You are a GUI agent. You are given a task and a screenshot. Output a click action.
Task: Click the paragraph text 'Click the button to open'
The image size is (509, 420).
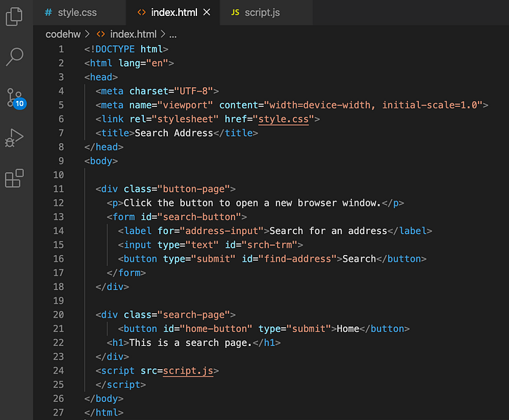191,203
